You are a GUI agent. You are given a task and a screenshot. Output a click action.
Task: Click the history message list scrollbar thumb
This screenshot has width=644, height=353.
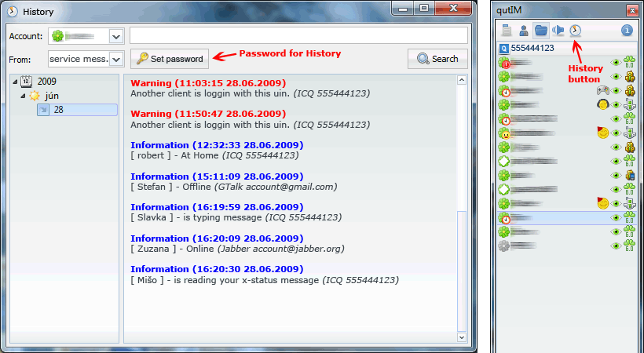tap(462, 271)
